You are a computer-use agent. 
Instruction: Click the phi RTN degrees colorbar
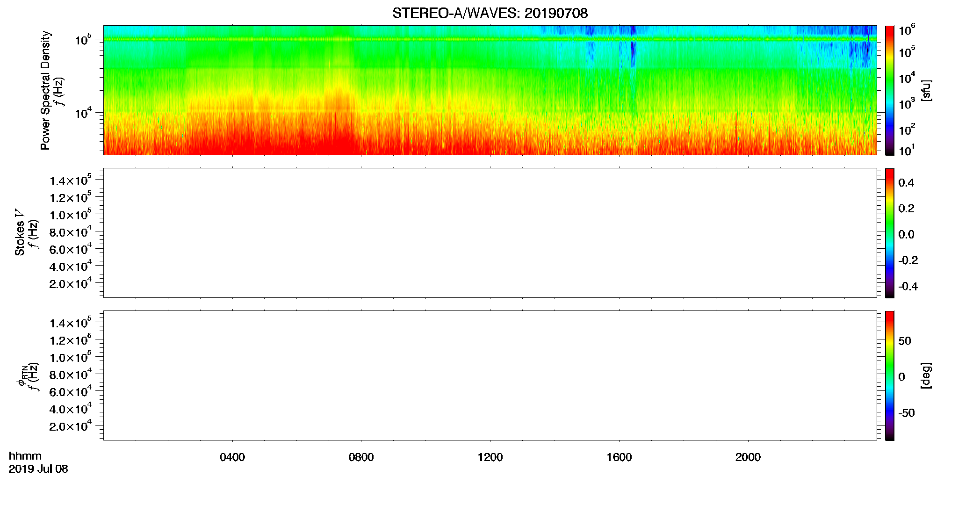coord(890,375)
